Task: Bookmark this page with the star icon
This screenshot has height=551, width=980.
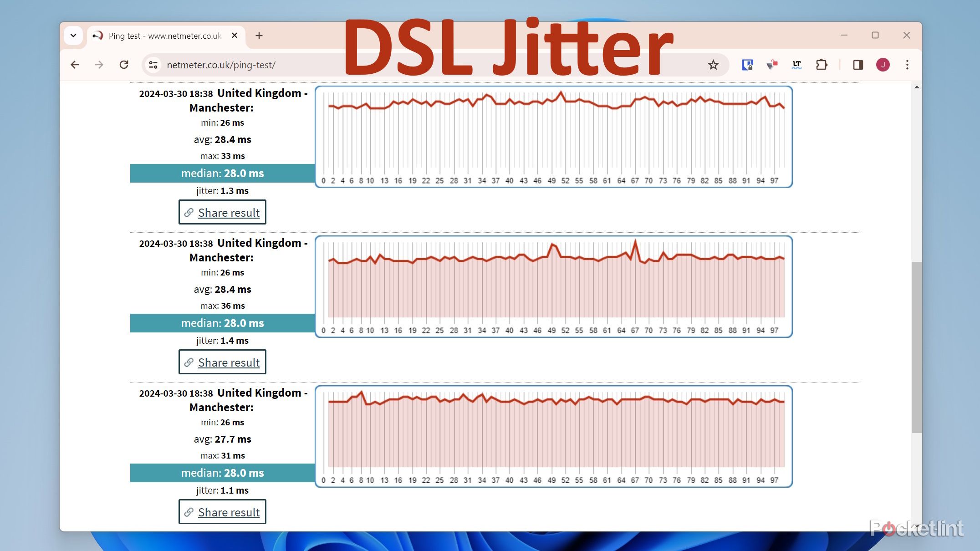Action: pyautogui.click(x=713, y=65)
